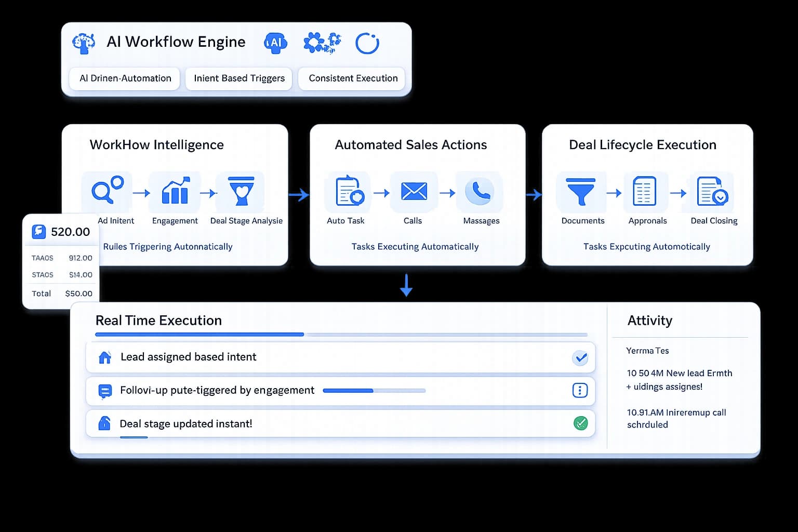The width and height of the screenshot is (798, 532).
Task: Switch to Inient Based Triggers tab
Action: (x=239, y=78)
